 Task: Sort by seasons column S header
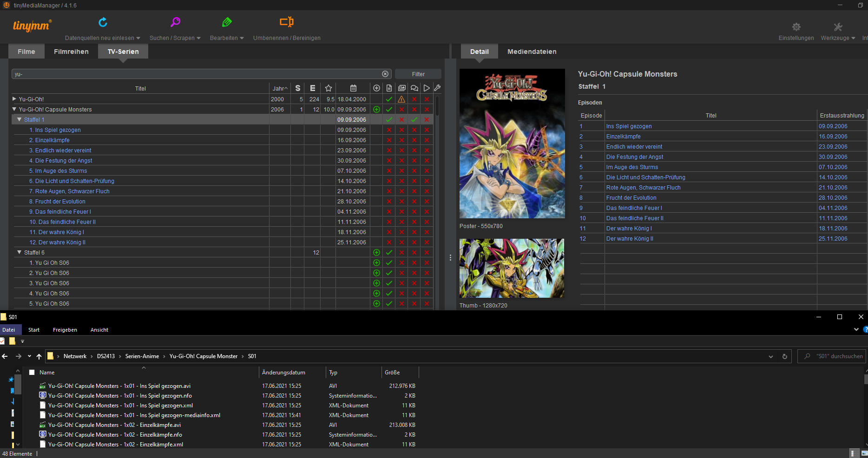[298, 88]
